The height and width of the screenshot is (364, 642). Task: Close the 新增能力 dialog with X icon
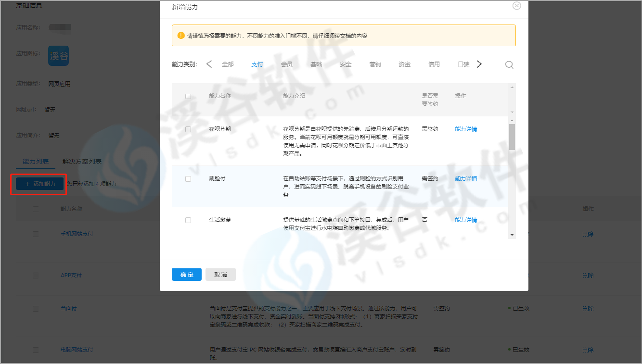(x=516, y=6)
